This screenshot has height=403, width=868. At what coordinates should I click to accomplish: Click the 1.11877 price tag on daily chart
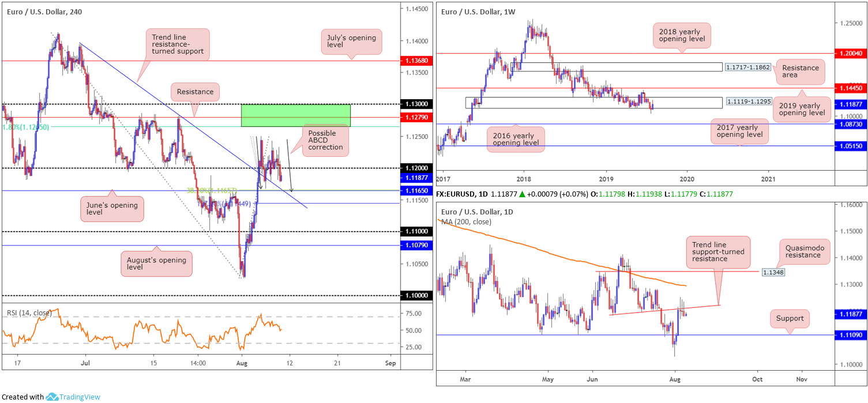(851, 314)
